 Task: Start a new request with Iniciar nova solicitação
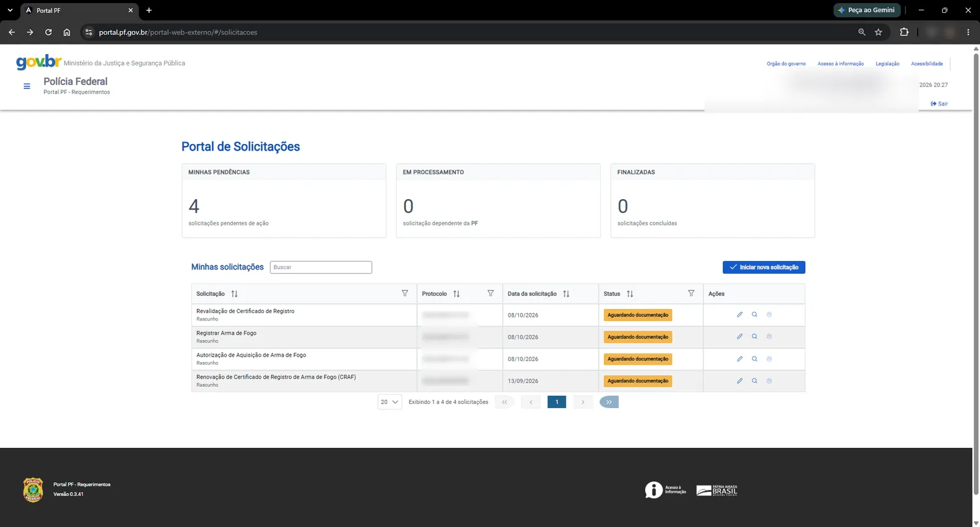[764, 267]
